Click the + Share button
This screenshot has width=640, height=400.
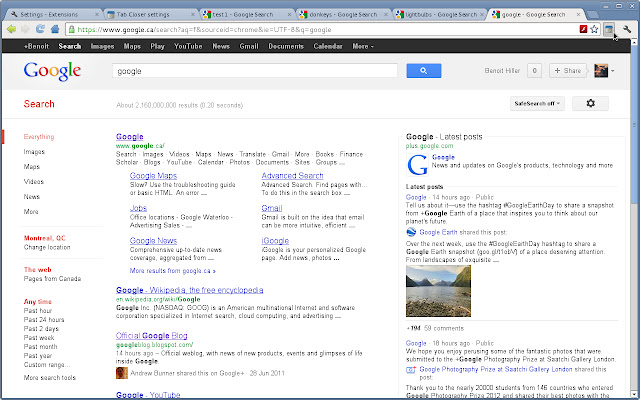568,71
